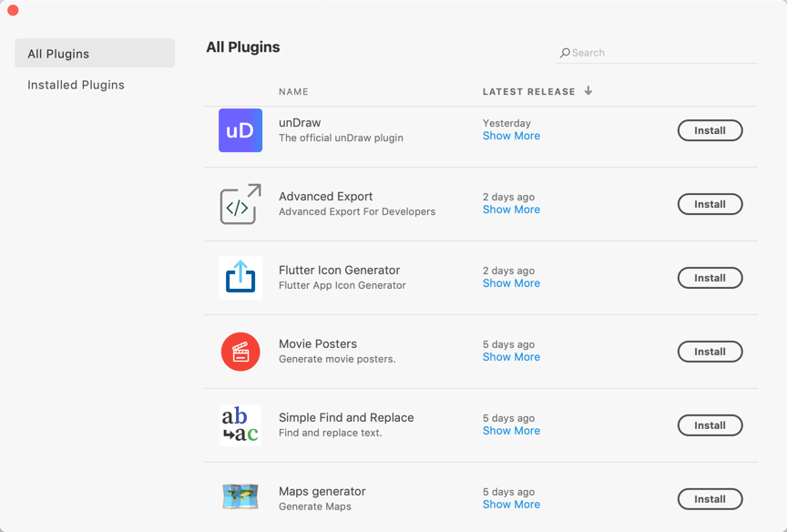Open Show More for Simple Find and Replace
The height and width of the screenshot is (532, 787).
coord(511,431)
